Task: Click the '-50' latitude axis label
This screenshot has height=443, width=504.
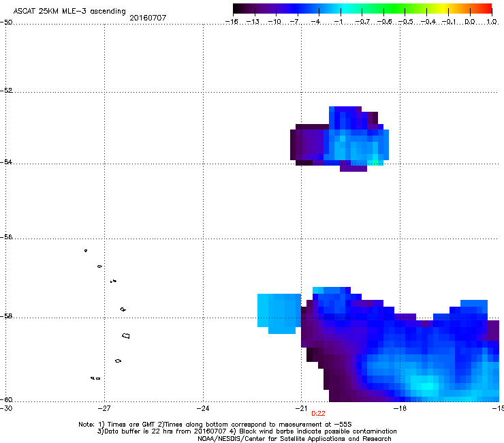Action: (x=6, y=22)
